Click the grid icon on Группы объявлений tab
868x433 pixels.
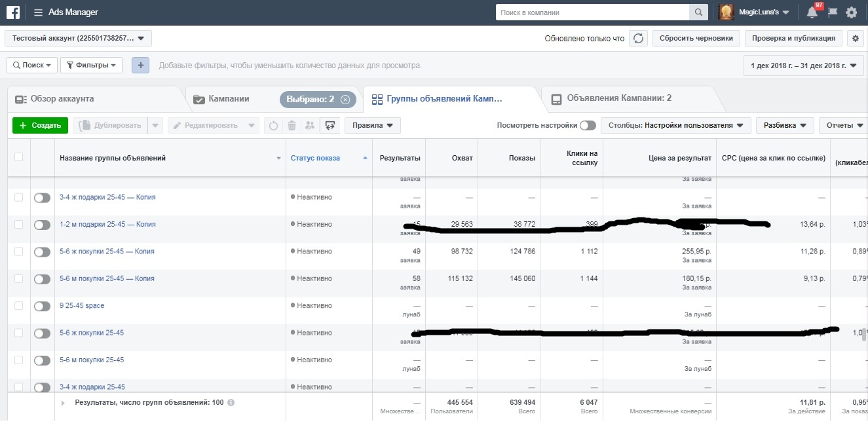tap(377, 100)
